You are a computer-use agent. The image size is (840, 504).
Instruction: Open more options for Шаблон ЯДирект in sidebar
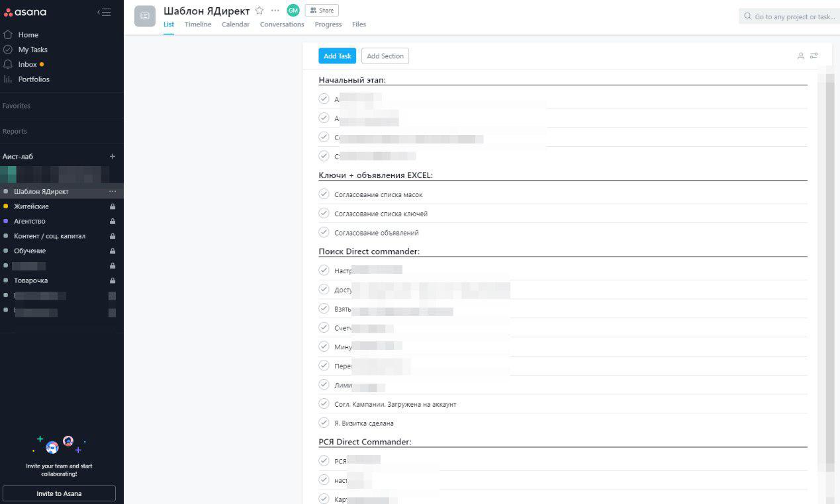pos(112,192)
